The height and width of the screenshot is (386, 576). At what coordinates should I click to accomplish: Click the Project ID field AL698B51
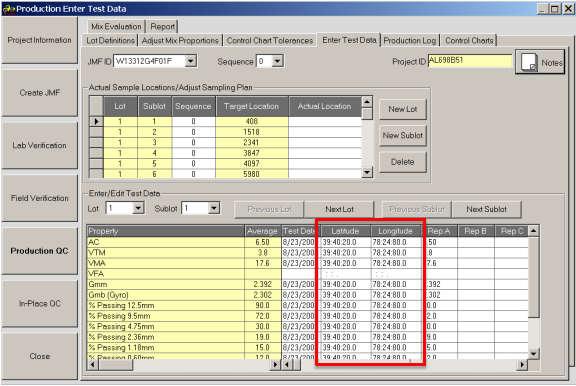pos(470,61)
